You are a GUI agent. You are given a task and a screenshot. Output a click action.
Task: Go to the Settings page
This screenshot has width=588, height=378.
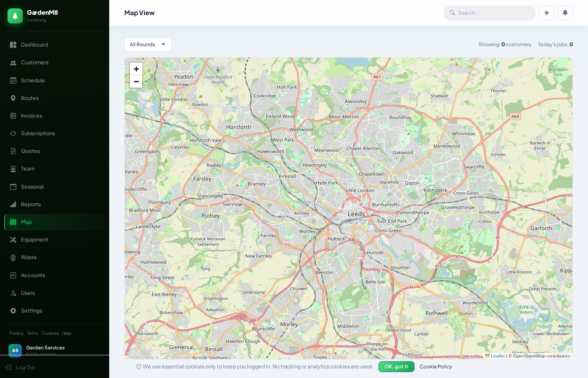(x=31, y=310)
